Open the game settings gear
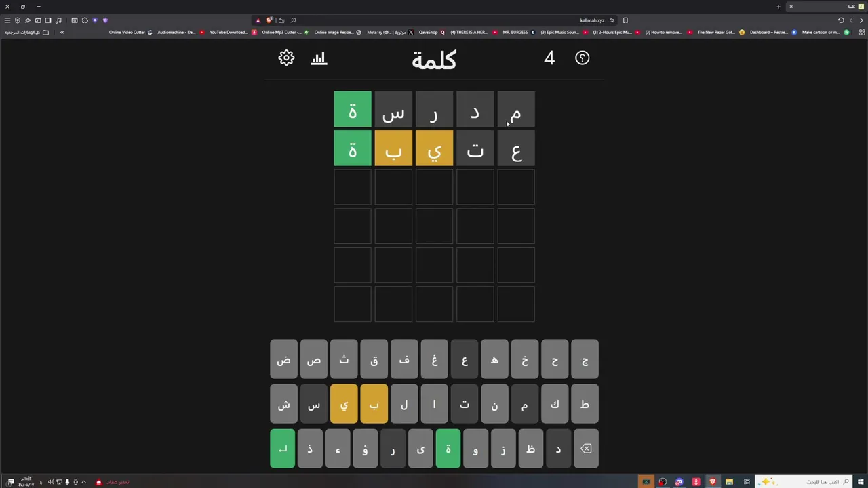 click(286, 58)
